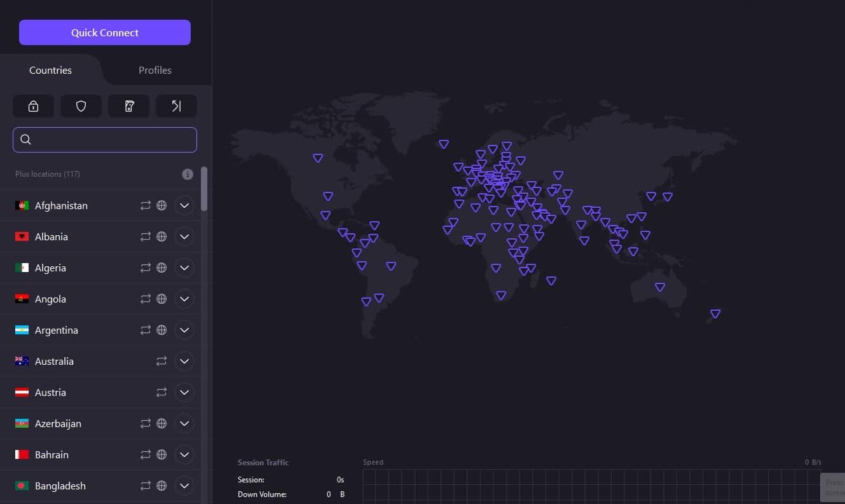Click the globe icon for Angola
Image resolution: width=845 pixels, height=504 pixels.
pos(161,299)
